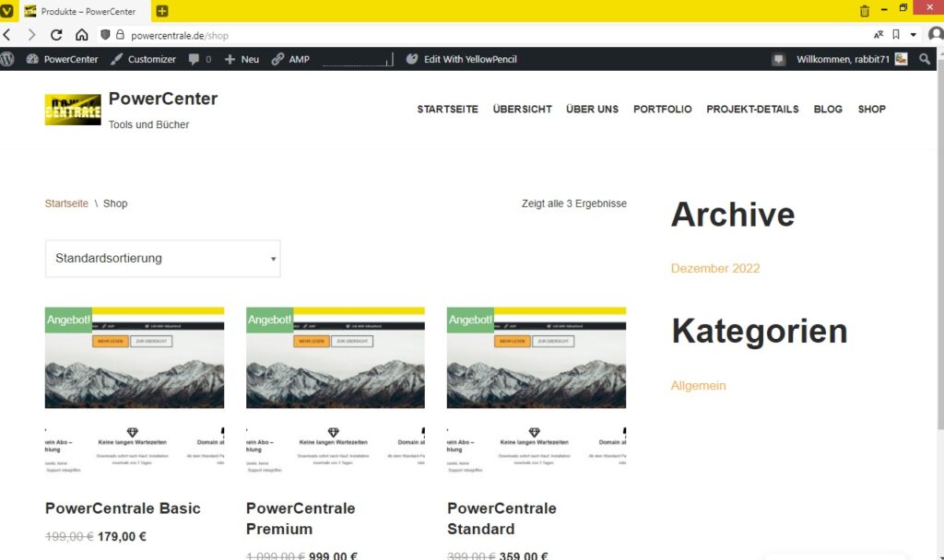The width and height of the screenshot is (944, 560).
Task: Reload the page with refresh icon
Action: [56, 35]
